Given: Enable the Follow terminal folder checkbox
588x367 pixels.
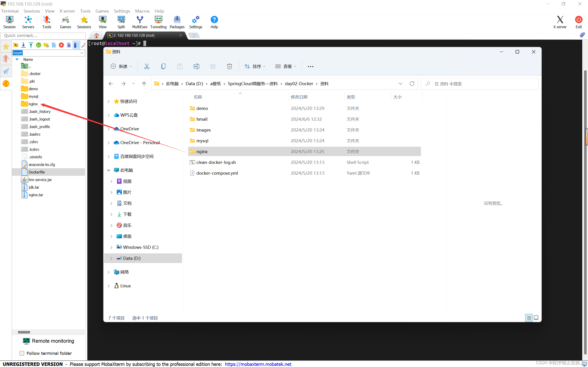Looking at the screenshot, I should (22, 353).
